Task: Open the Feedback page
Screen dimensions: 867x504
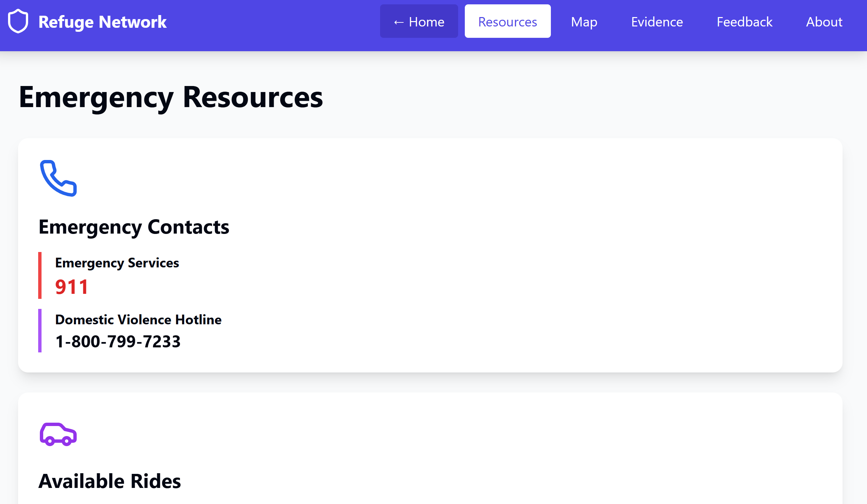Action: click(x=744, y=21)
